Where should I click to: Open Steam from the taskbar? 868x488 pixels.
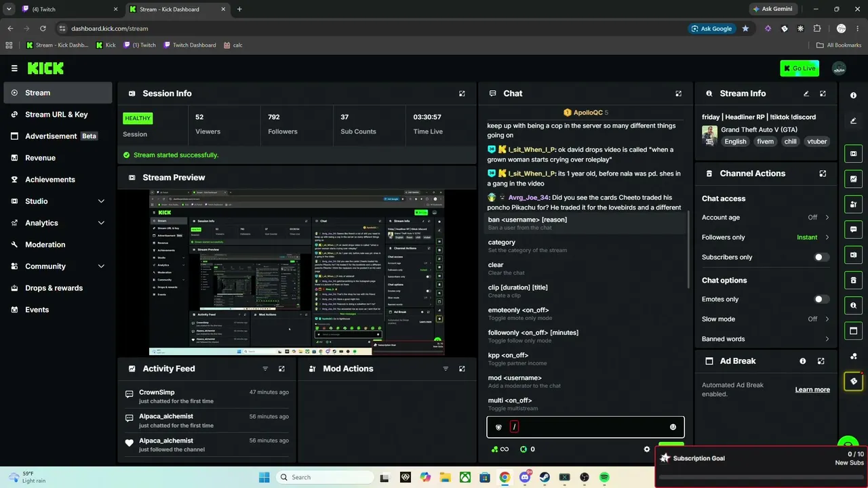[x=545, y=477]
